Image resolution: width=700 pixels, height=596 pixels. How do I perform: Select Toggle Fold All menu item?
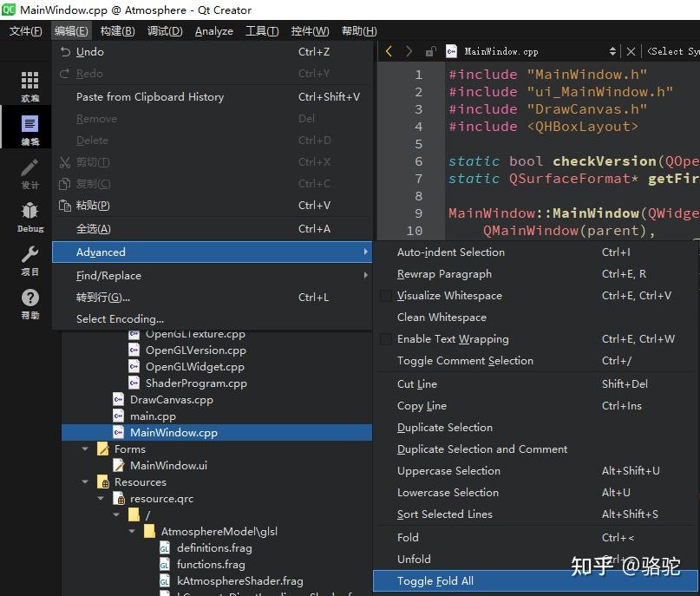coord(435,581)
